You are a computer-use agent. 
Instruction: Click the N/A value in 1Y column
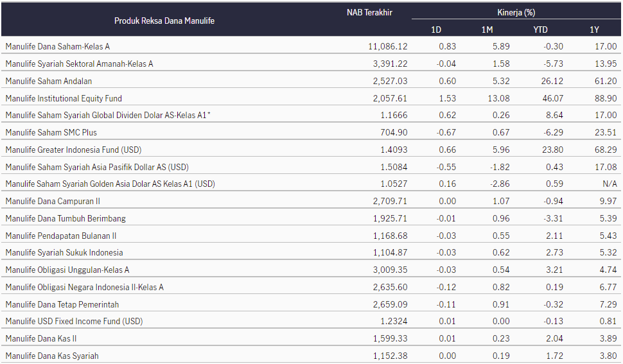[x=610, y=184]
